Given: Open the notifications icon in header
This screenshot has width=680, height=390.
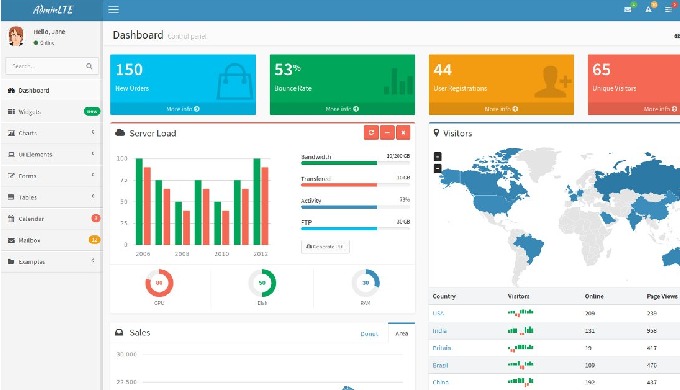Looking at the screenshot, I should tap(648, 9).
